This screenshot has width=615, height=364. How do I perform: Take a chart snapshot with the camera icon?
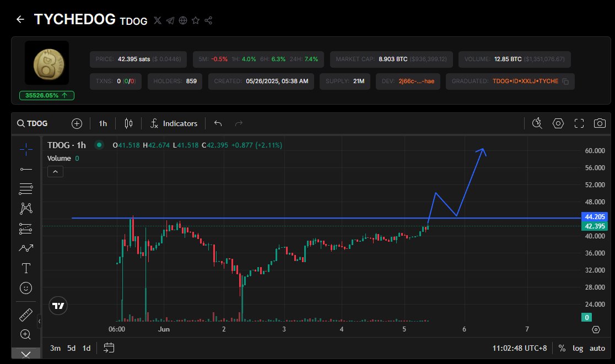pyautogui.click(x=600, y=123)
